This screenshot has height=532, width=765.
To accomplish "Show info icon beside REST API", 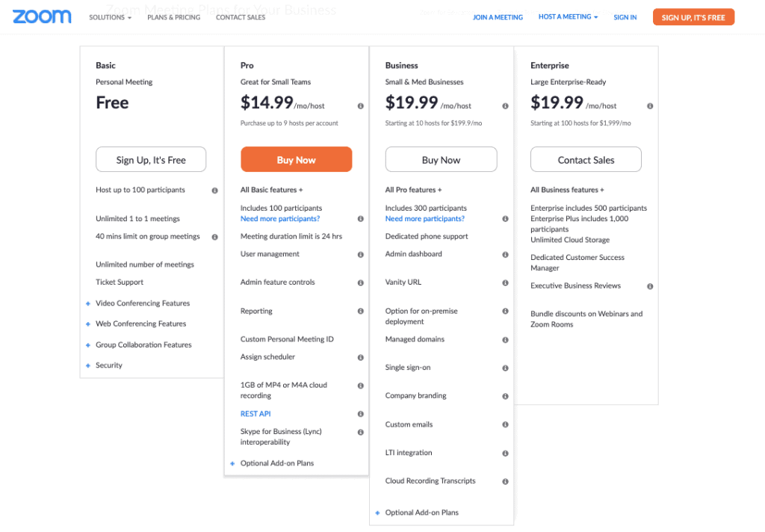I will [x=361, y=415].
